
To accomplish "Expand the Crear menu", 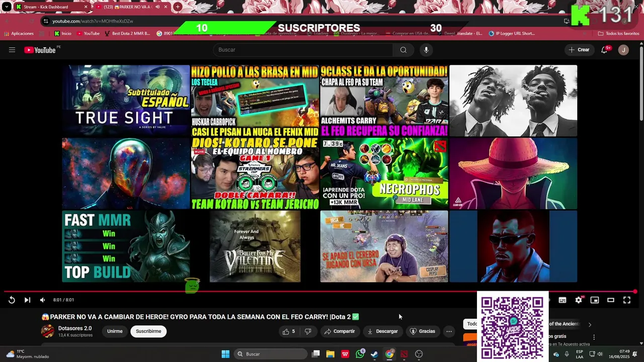I will click(x=579, y=50).
